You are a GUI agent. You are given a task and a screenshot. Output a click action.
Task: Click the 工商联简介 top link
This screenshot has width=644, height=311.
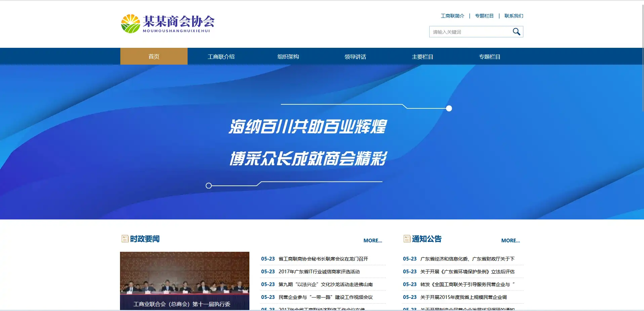point(452,16)
